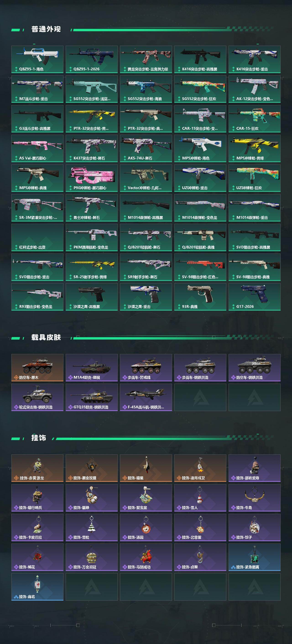
Task: Open the MP5冲锋枪-黄蜂 skin card
Action: [255, 148]
